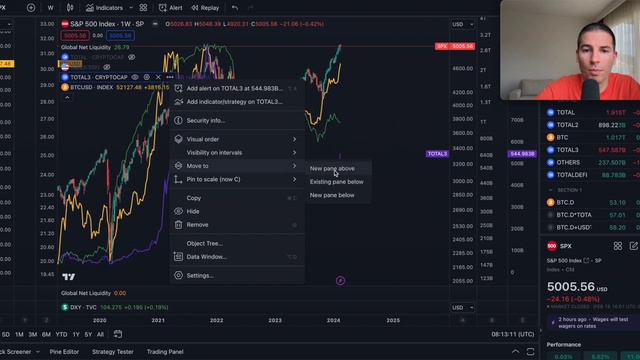Click the SPX details grid icon

pyautogui.click(x=618, y=246)
